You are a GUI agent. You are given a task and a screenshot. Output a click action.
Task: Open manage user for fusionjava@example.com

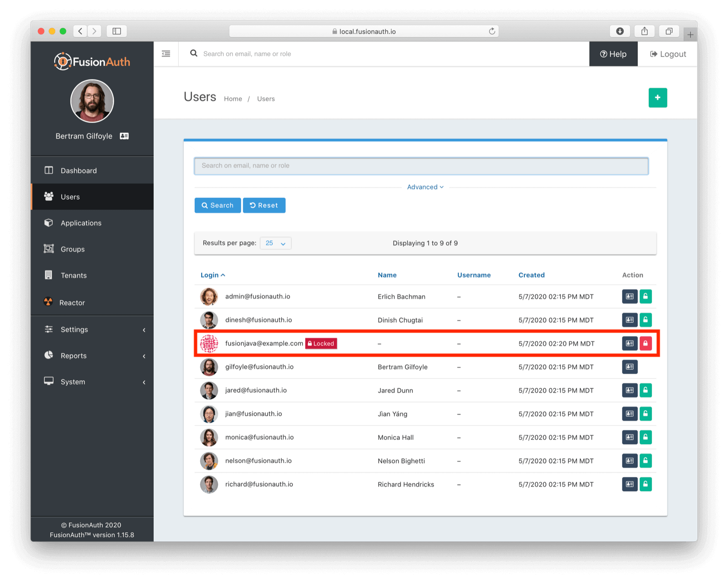tap(630, 343)
